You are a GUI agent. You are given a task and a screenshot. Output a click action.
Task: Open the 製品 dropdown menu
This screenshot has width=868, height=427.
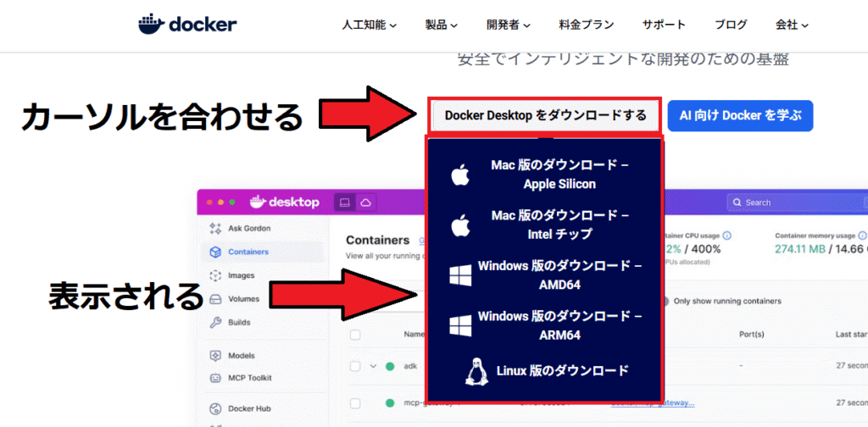coord(441,25)
